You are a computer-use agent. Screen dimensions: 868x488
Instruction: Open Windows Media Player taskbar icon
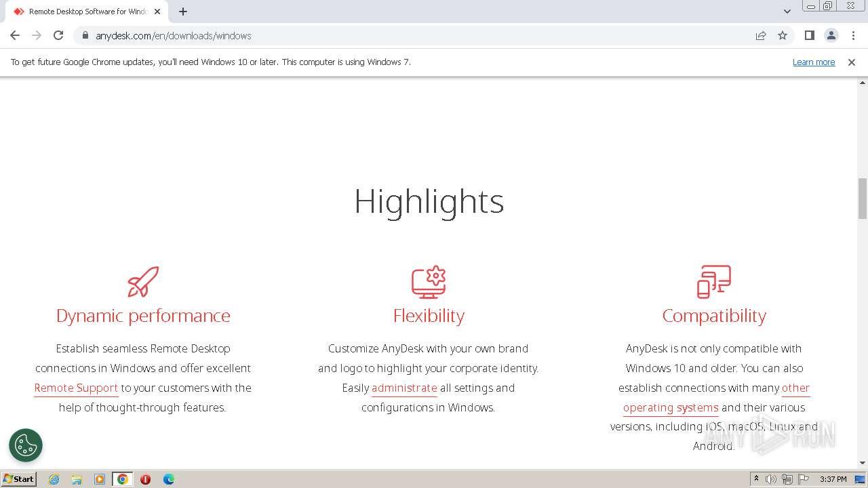click(x=100, y=479)
